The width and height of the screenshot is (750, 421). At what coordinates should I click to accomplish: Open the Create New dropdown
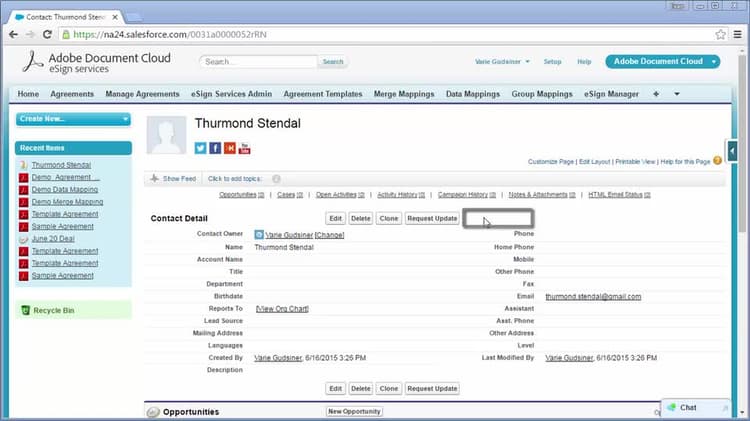pos(73,119)
